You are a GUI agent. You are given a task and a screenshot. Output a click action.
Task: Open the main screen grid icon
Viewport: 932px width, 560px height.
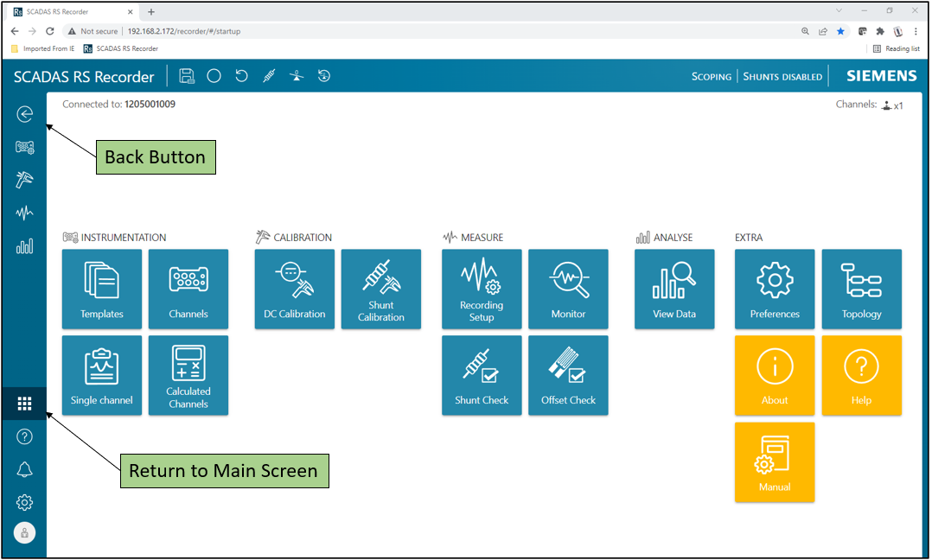(24, 404)
